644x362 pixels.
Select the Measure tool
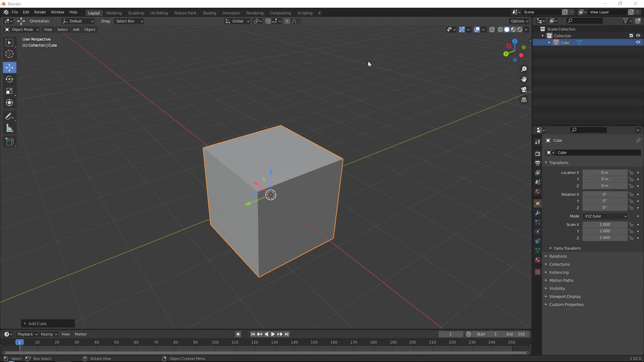[x=9, y=128]
